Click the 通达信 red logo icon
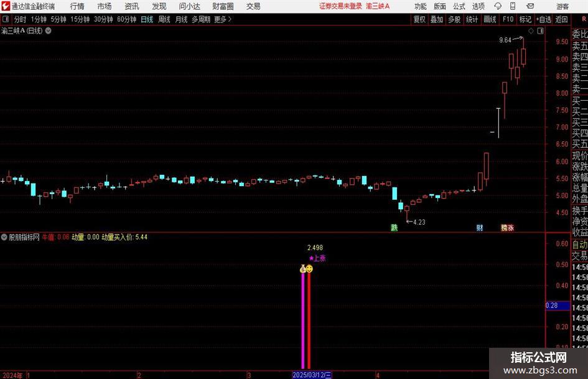This screenshot has width=588, height=379. [x=6, y=6]
